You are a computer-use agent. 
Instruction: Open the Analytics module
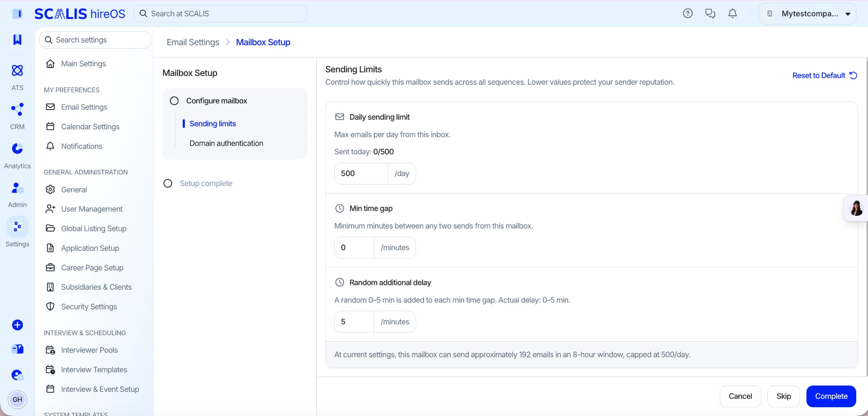(17, 156)
